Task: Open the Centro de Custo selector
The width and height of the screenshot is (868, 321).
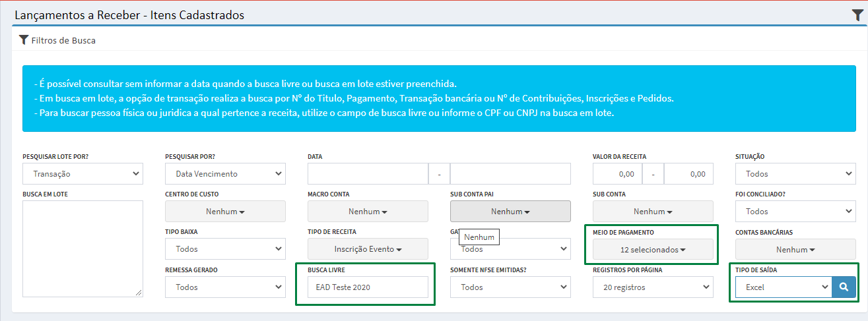Action: tap(225, 212)
